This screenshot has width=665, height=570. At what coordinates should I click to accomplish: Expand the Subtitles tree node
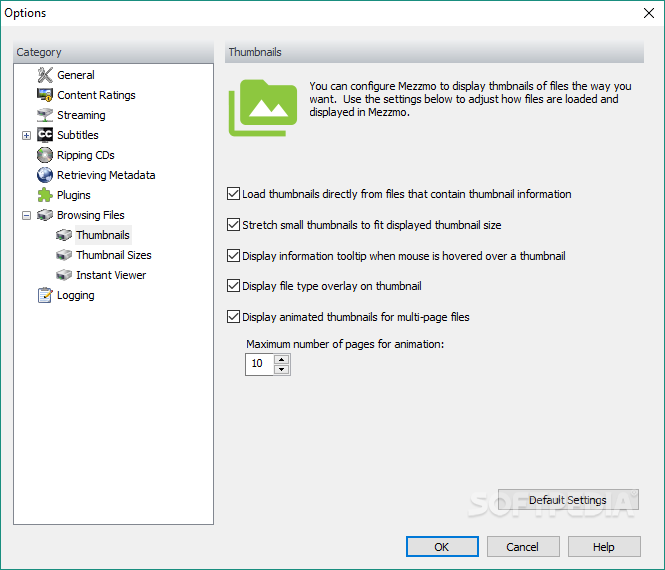click(x=26, y=135)
